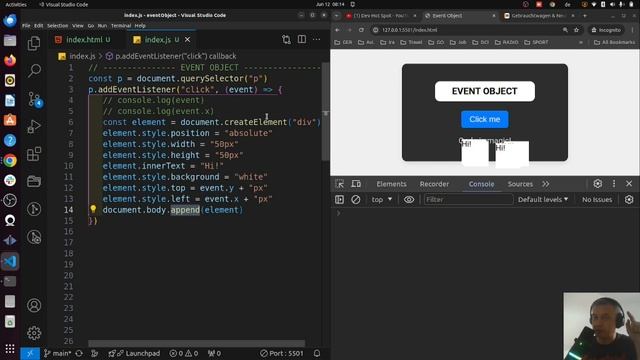Click the Port : 5501 Live Server item
Image resolution: width=640 pixels, height=360 pixels.
pyautogui.click(x=282, y=353)
